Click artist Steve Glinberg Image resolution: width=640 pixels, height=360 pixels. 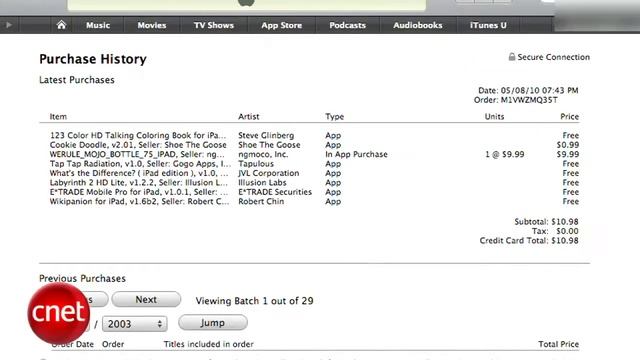[x=266, y=135]
